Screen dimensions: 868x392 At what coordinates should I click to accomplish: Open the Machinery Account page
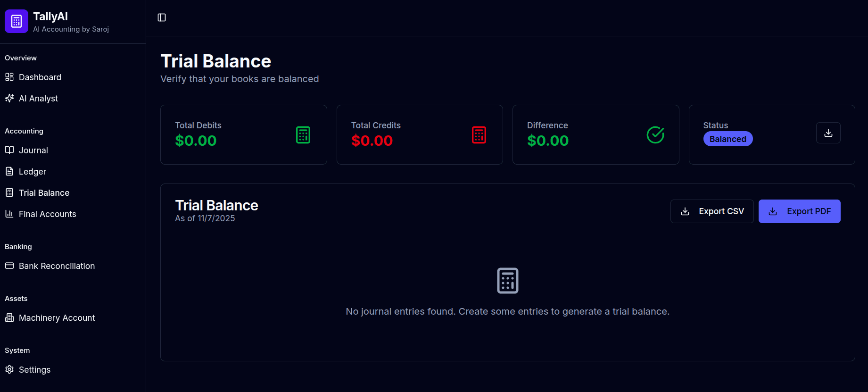coord(57,318)
